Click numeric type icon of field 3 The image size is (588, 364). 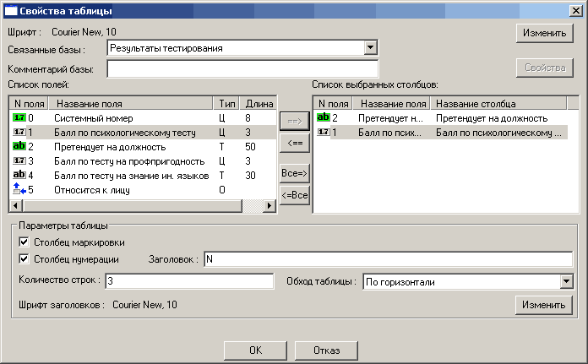(19, 160)
